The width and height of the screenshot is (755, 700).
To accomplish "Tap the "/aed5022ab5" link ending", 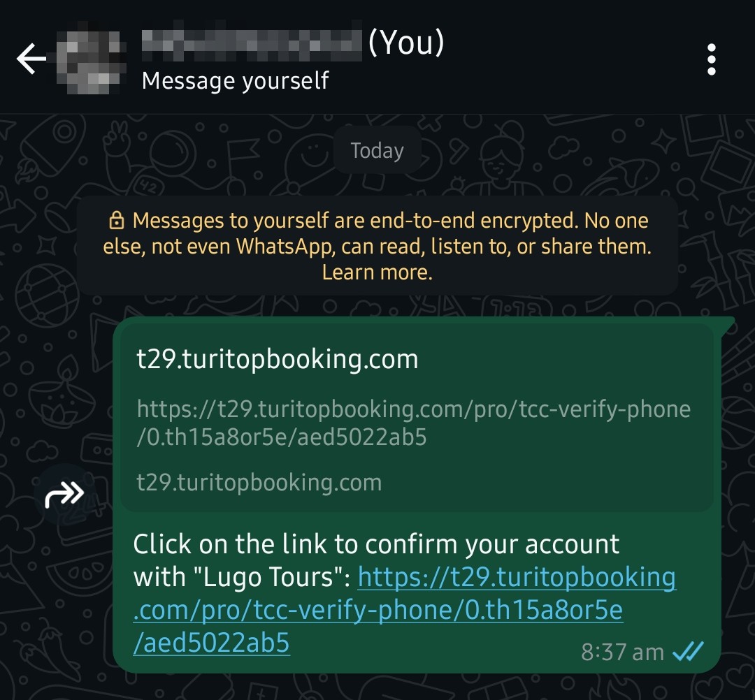I will (211, 643).
